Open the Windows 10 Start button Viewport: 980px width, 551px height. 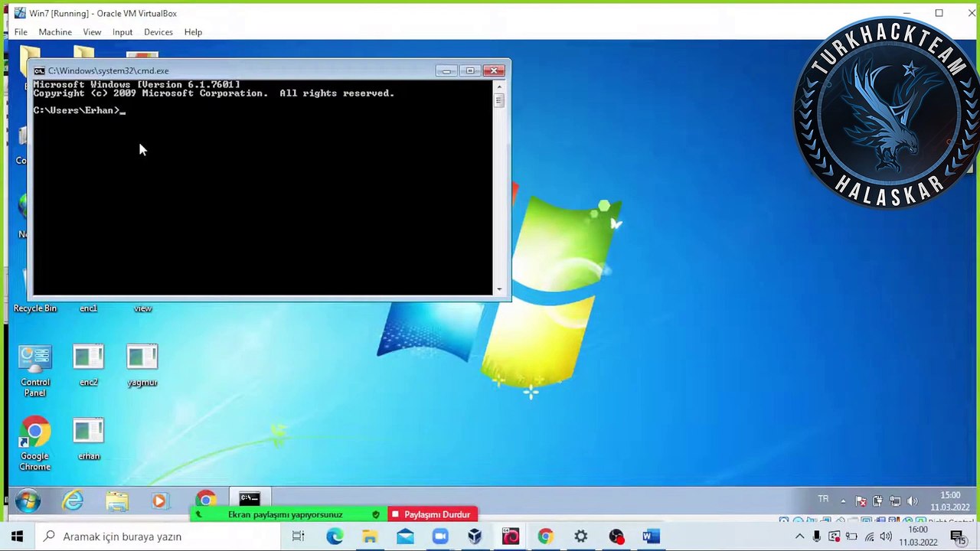(x=17, y=536)
